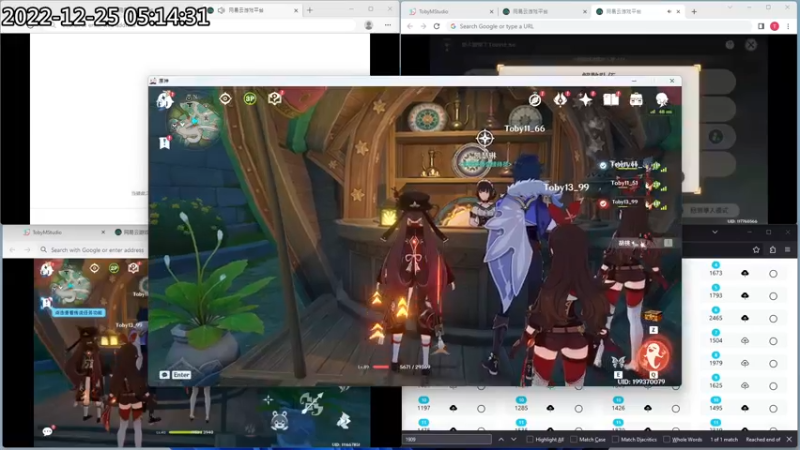Open the four-point star icon in the front game
Viewport: 800px width, 450px height.
click(585, 99)
